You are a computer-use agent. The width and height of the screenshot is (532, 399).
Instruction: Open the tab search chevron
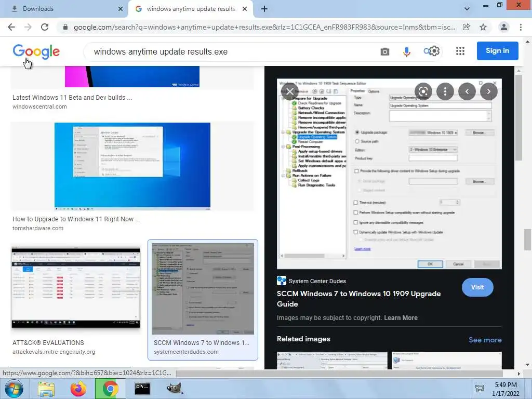pyautogui.click(x=467, y=9)
